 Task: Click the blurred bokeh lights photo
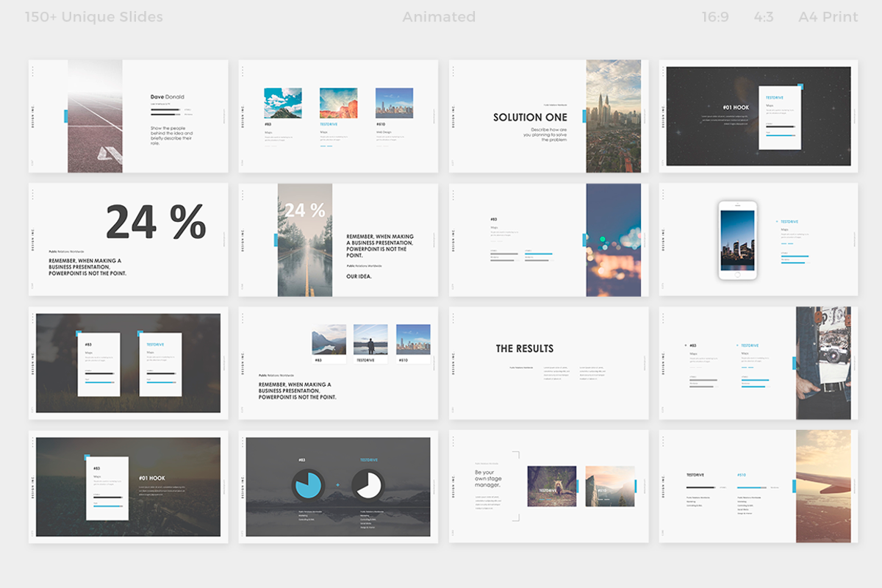[614, 240]
